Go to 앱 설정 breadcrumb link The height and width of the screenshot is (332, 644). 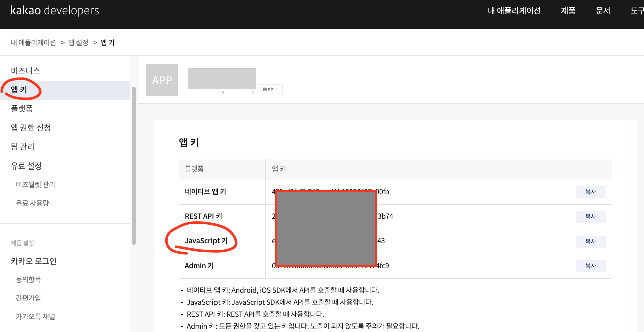[x=78, y=43]
